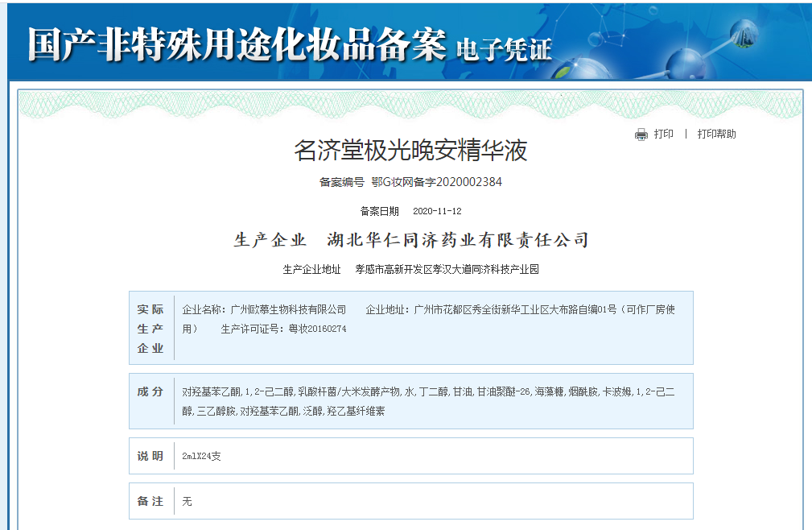Click ingredient 海藻糖
Screen dimensions: 812x530
click(549, 392)
